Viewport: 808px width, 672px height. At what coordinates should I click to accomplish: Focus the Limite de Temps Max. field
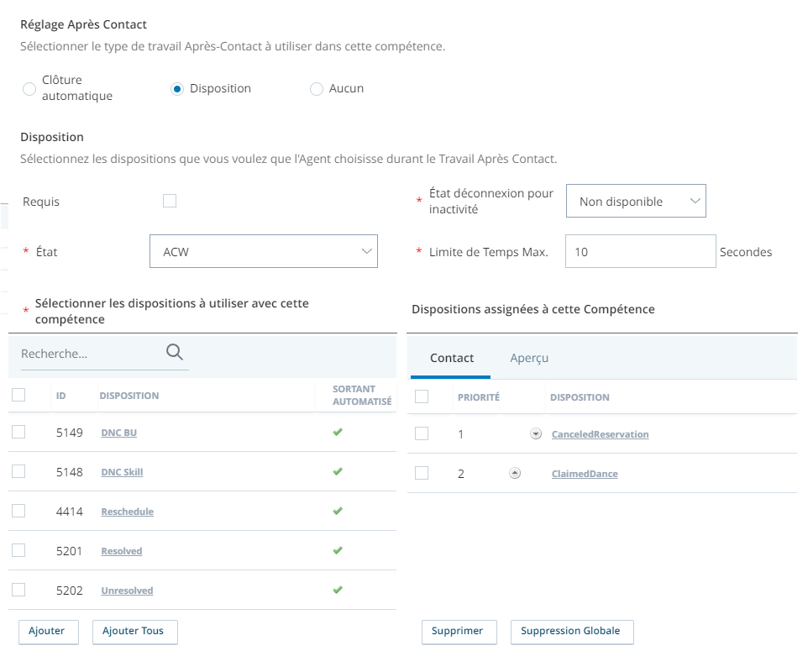point(641,251)
